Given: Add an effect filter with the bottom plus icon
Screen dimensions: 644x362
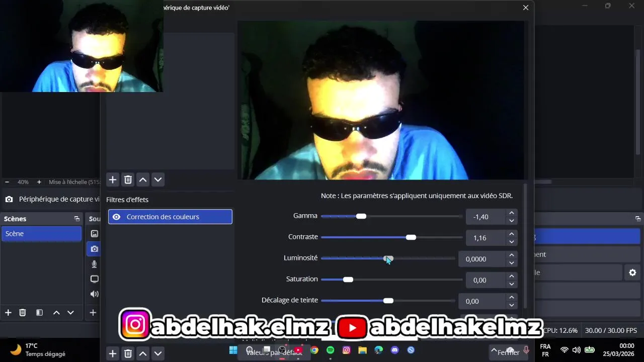Looking at the screenshot, I should pyautogui.click(x=113, y=353).
